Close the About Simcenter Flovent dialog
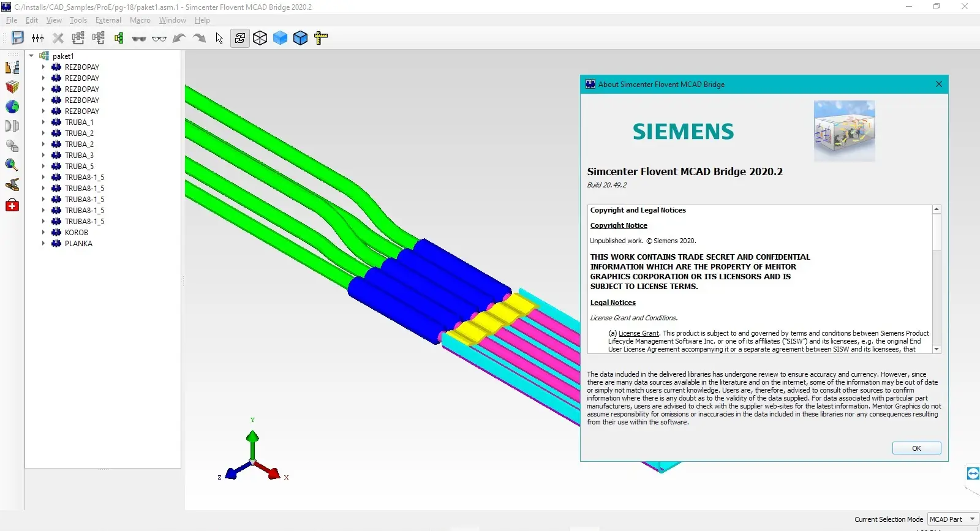The width and height of the screenshot is (980, 531). click(x=939, y=84)
